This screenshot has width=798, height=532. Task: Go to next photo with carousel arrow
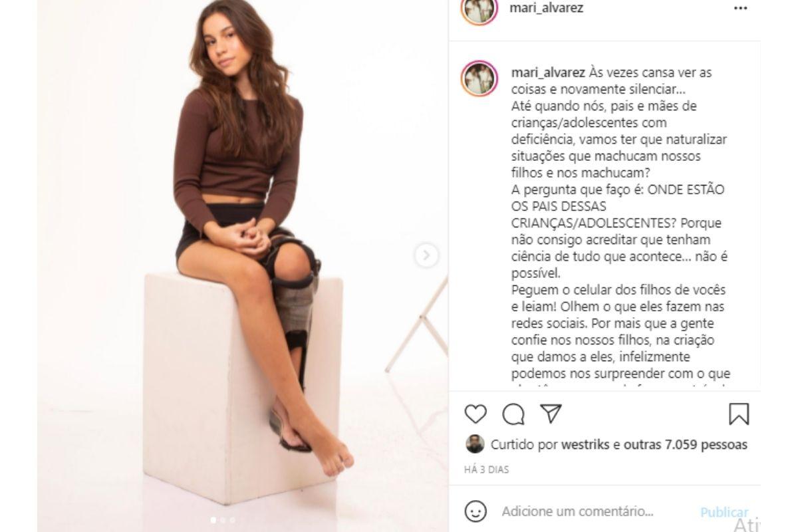click(427, 255)
